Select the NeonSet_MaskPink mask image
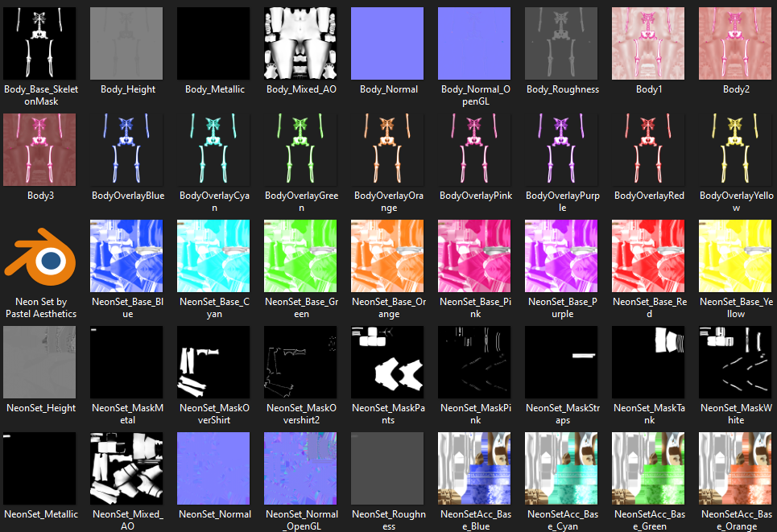Screen dimensions: 777x532 coord(474,362)
